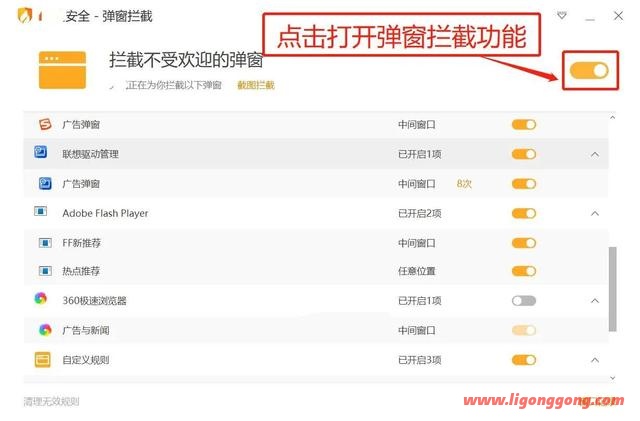Viewport: 640px width, 421px height.
Task: Click the FF新推荐 label
Action: pos(81,243)
